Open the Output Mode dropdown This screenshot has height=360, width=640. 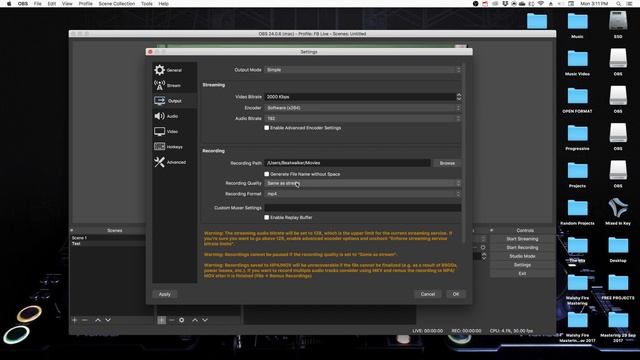(x=363, y=70)
